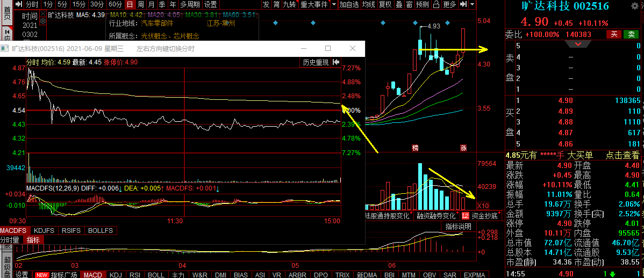This screenshot has height=278, width=644.
Task: Click the 分时 toolbar button
Action: pos(32,4)
